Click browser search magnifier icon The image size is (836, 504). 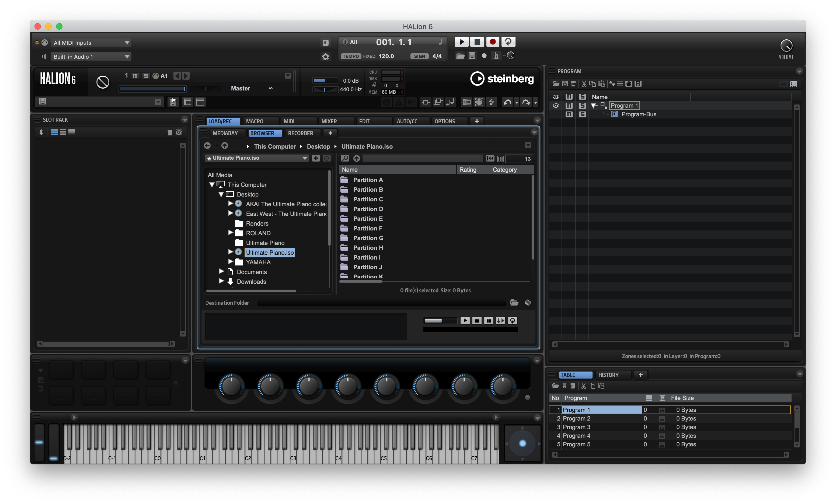(345, 158)
